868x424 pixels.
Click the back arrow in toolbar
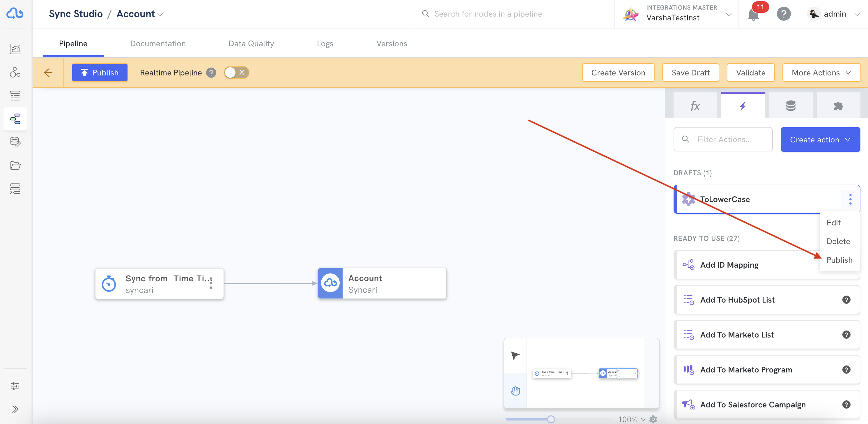tap(48, 73)
